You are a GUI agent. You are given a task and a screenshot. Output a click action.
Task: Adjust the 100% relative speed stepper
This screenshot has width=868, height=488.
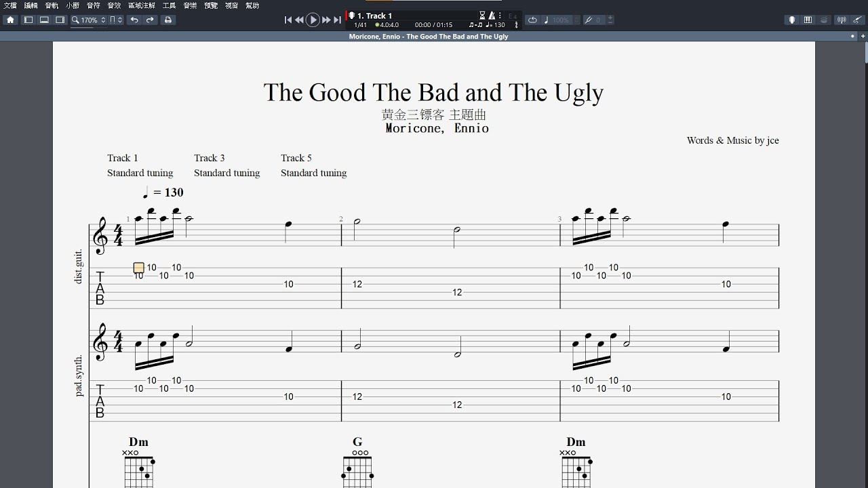point(576,20)
